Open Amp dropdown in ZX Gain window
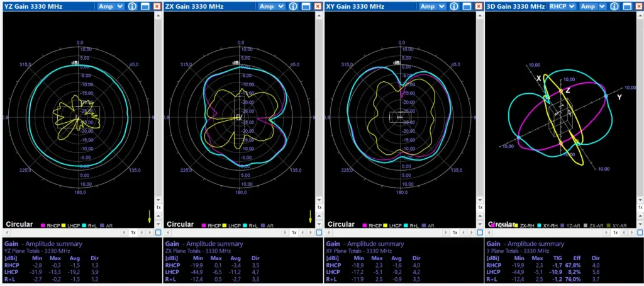The width and height of the screenshot is (644, 286). click(272, 6)
